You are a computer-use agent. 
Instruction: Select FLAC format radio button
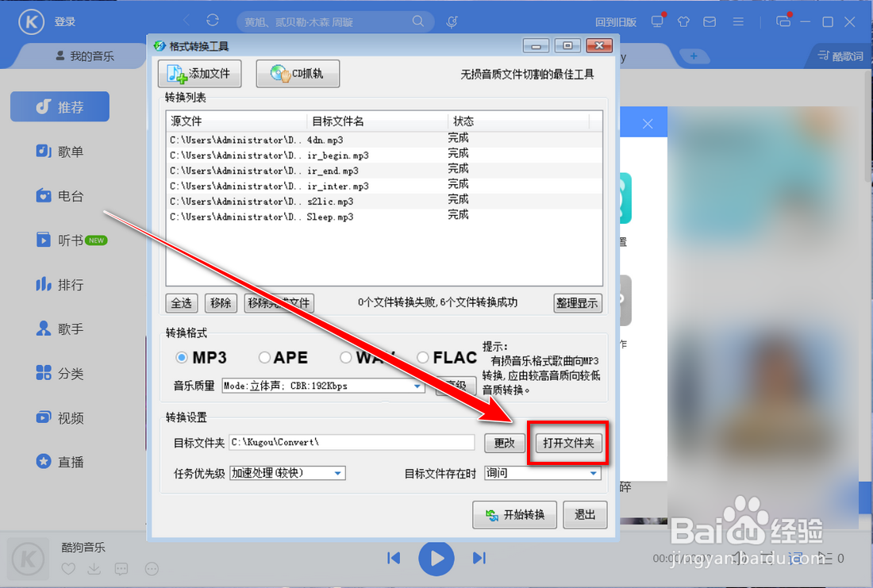(422, 357)
